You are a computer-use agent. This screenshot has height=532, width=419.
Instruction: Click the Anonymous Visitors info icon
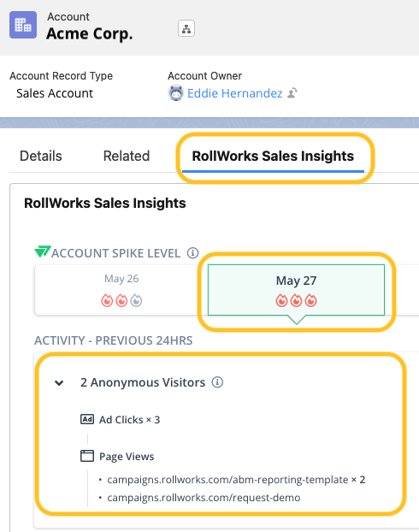tap(217, 382)
